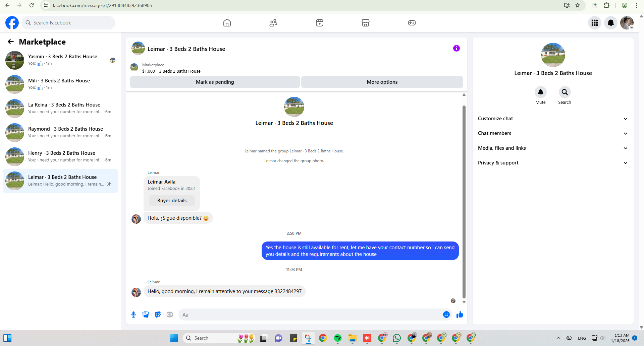Click the browser address bar URL
This screenshot has height=346, width=644.
102,5
